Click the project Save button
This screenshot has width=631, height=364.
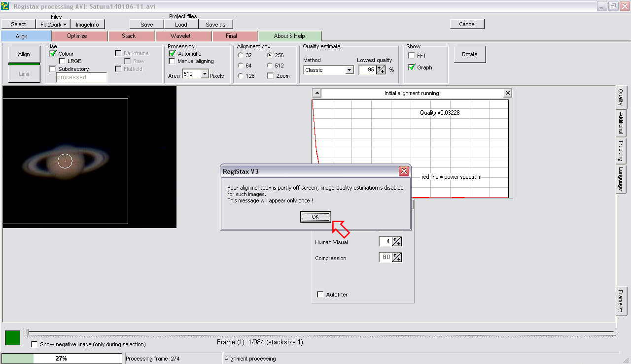[x=147, y=24]
